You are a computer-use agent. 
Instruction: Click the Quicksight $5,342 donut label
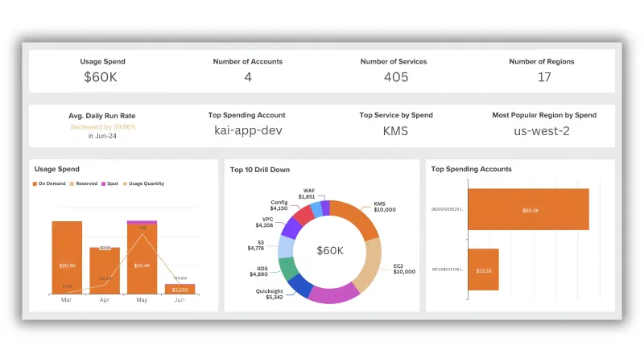tap(270, 294)
